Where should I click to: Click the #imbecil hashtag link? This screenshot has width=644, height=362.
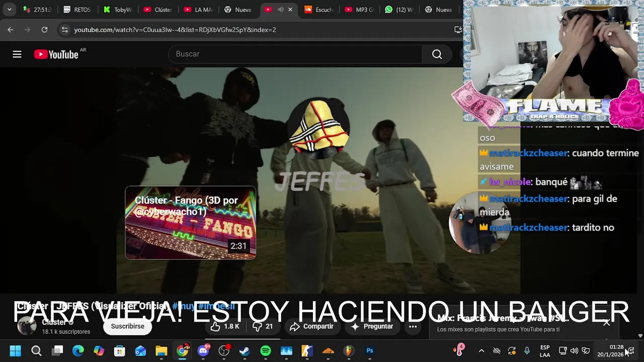(216, 306)
